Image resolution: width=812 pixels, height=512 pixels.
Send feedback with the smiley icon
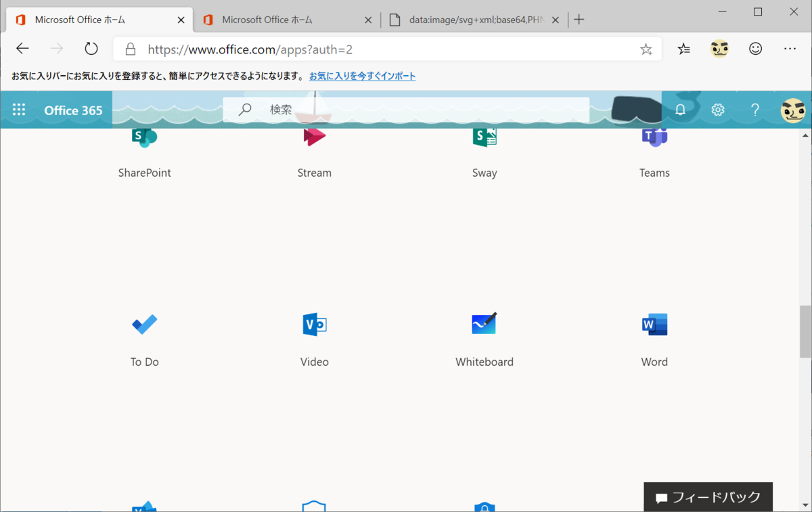tap(755, 49)
